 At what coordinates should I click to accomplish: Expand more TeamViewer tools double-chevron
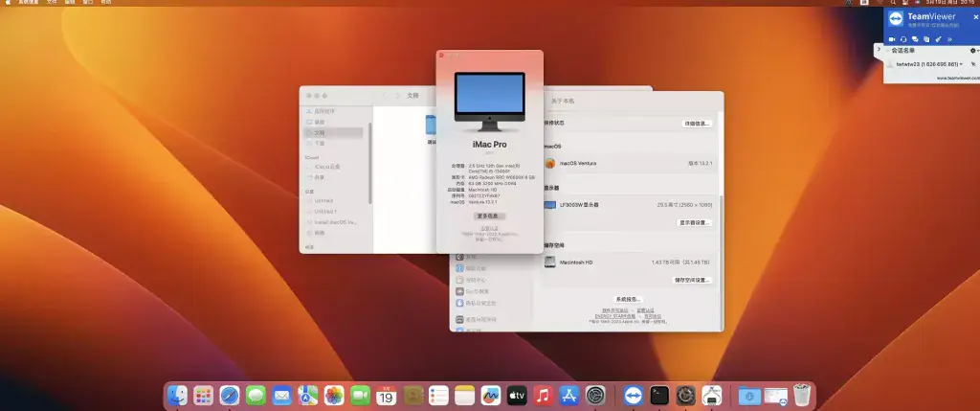(x=950, y=39)
